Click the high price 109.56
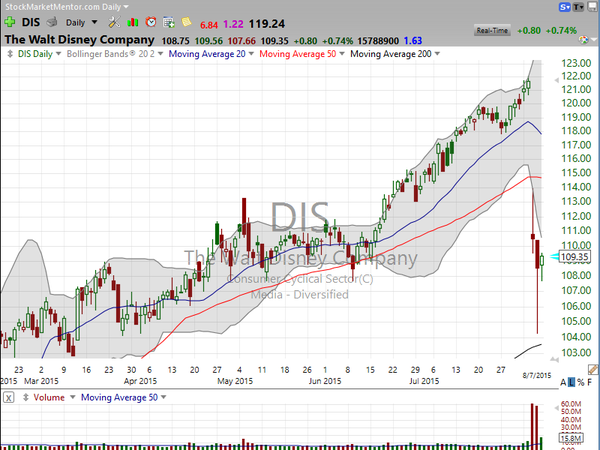Viewport: 600px width, 450px height. click(209, 41)
